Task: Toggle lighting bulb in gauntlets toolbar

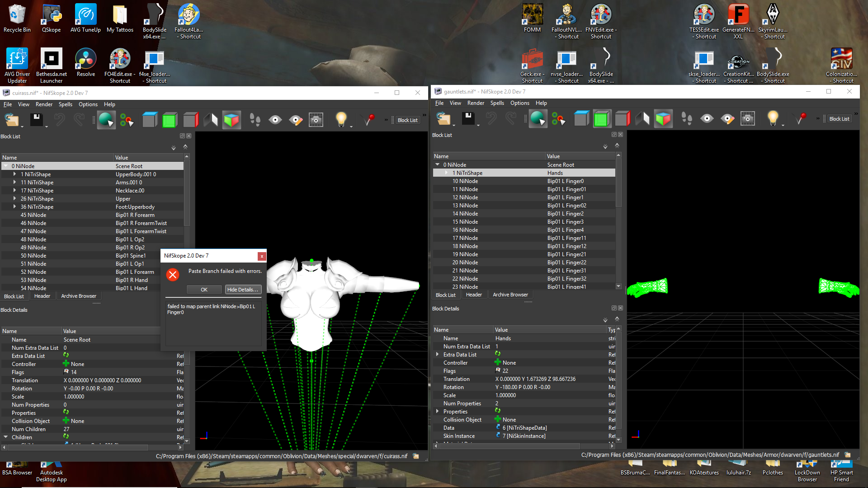Action: click(x=773, y=118)
